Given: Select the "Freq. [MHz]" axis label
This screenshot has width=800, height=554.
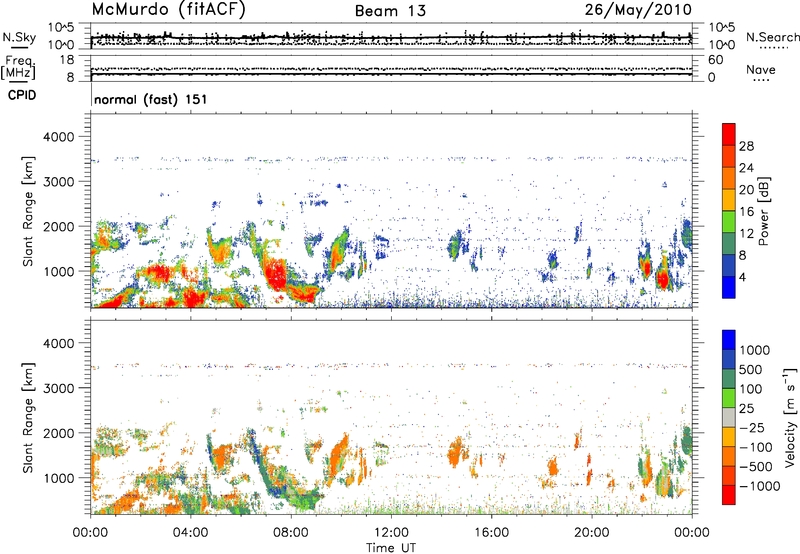Looking at the screenshot, I should tap(18, 68).
